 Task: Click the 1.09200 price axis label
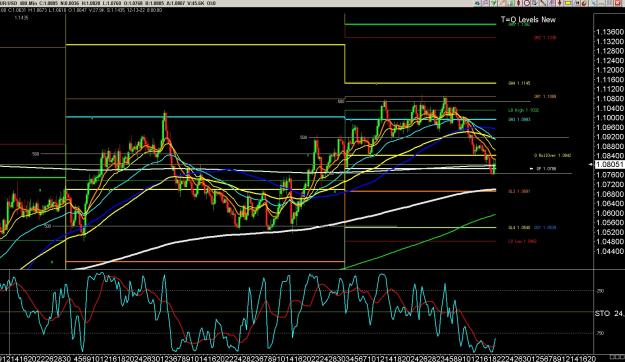pos(610,137)
